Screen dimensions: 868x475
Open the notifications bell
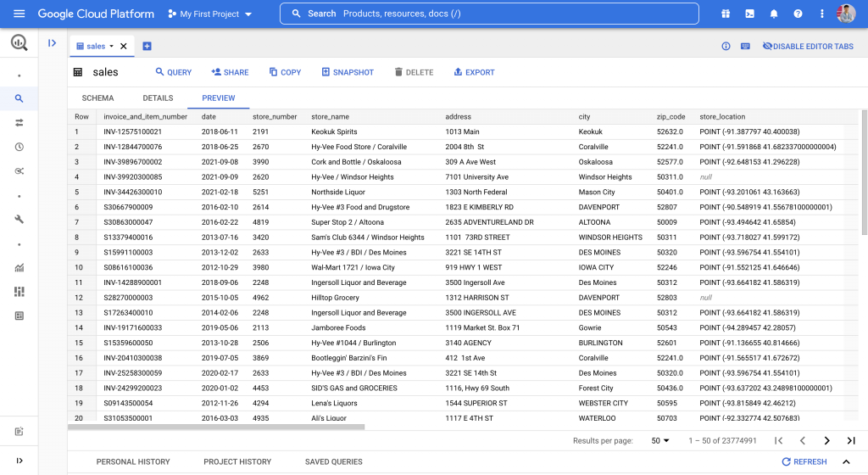pos(774,14)
